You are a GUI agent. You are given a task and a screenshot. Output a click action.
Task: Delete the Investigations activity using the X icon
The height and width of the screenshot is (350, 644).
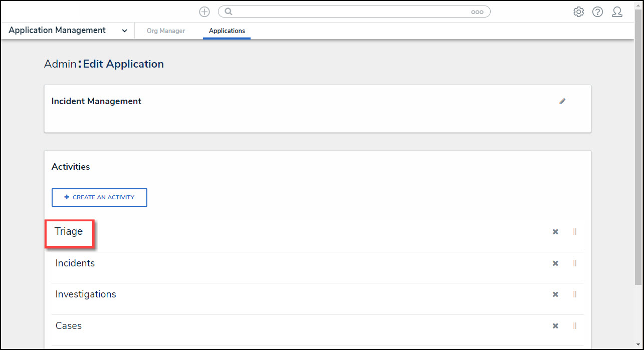(x=555, y=294)
